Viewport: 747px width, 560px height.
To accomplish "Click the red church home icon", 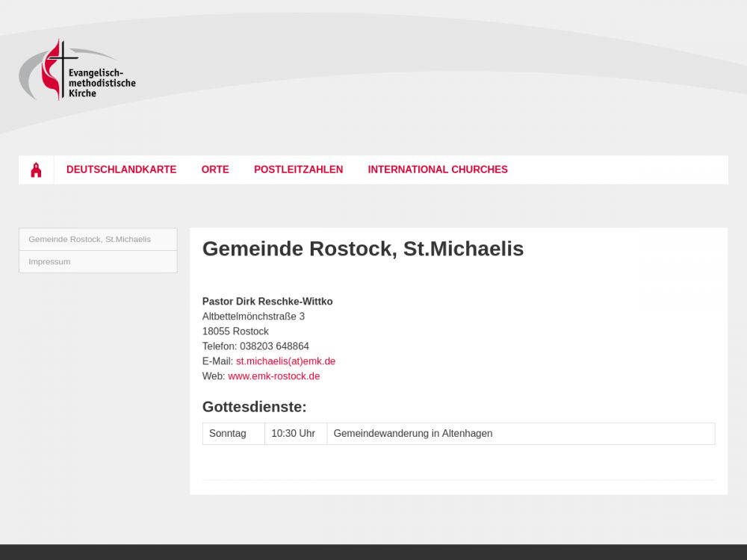I will tap(36, 170).
